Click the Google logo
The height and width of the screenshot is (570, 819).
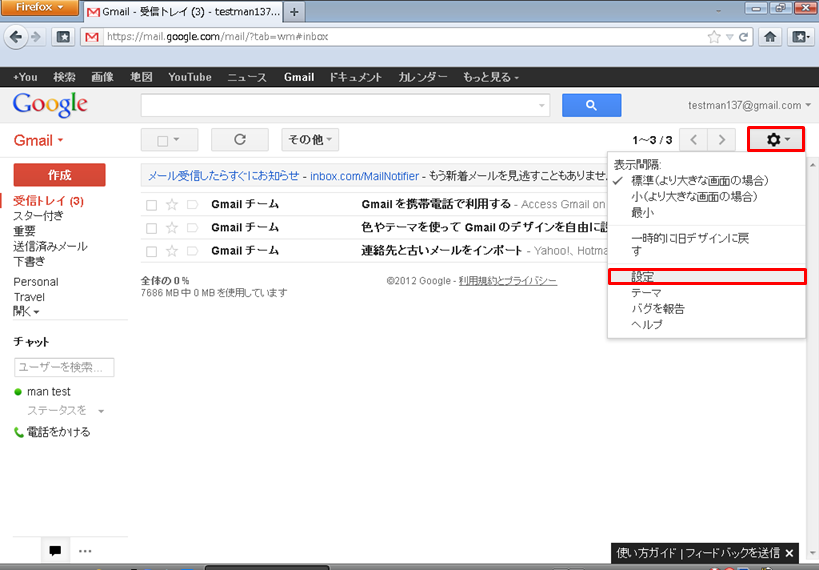(50, 105)
